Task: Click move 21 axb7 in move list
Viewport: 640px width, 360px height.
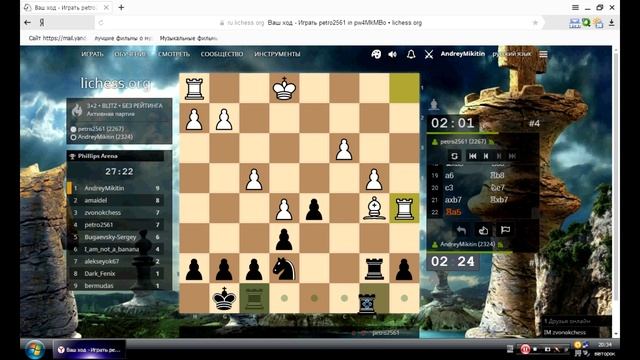Action: [x=453, y=200]
